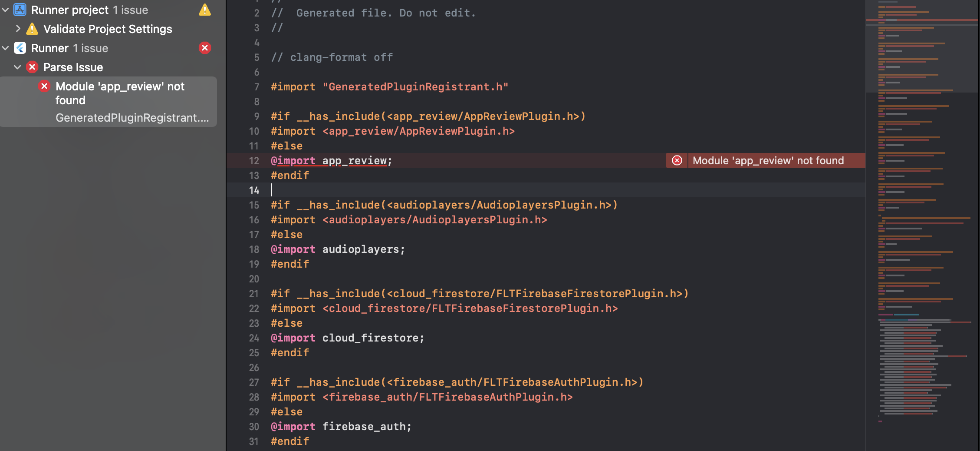Click the inline 'Module app_review not found' error banner
The image size is (980, 451).
(766, 160)
